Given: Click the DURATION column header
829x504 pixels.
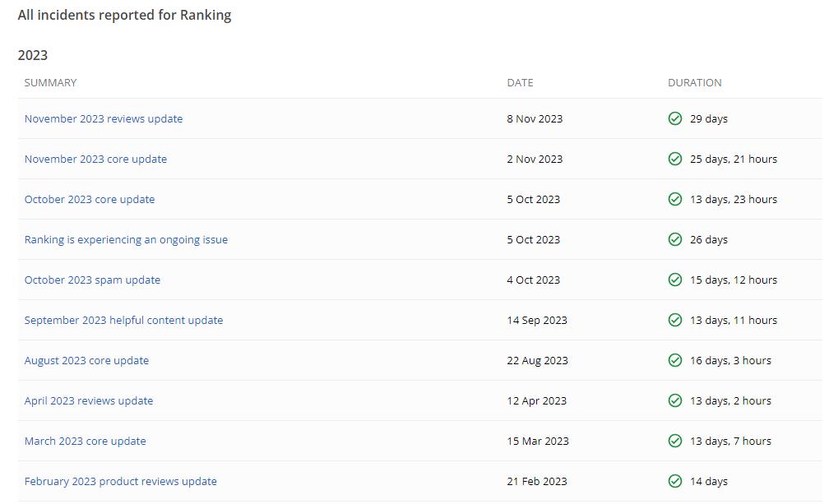Looking at the screenshot, I should coord(695,82).
